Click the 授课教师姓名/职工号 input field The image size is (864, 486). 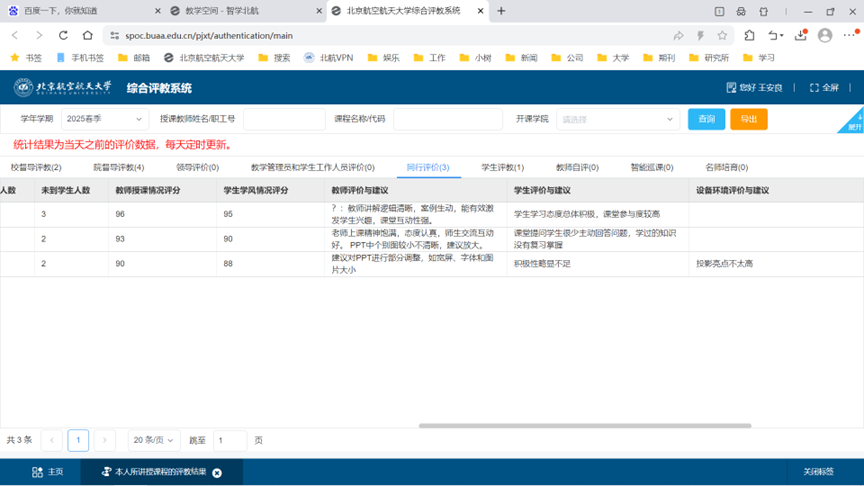pyautogui.click(x=284, y=119)
